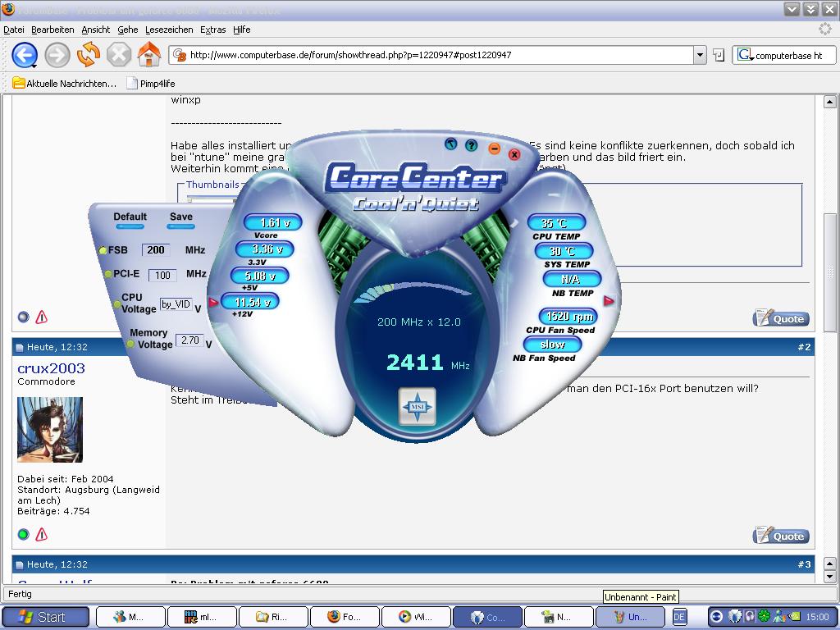
Task: Click the offline status icon in first post
Action: click(x=23, y=317)
